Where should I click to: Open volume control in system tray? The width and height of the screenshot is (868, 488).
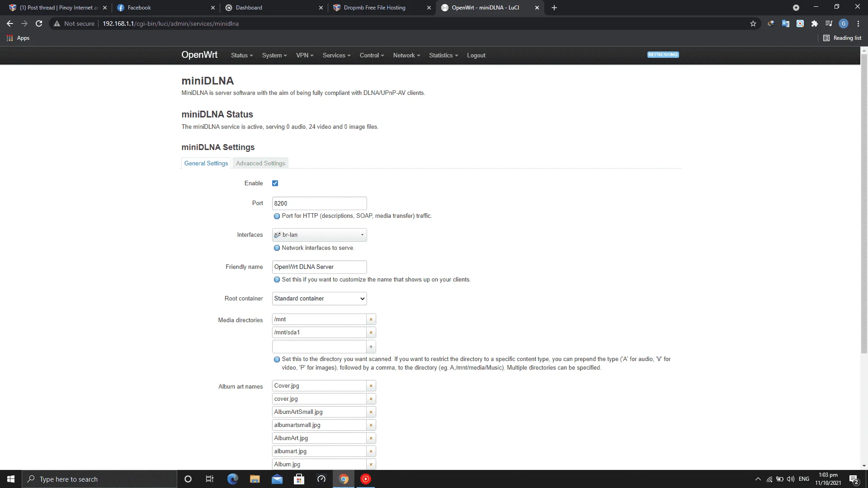click(x=791, y=479)
